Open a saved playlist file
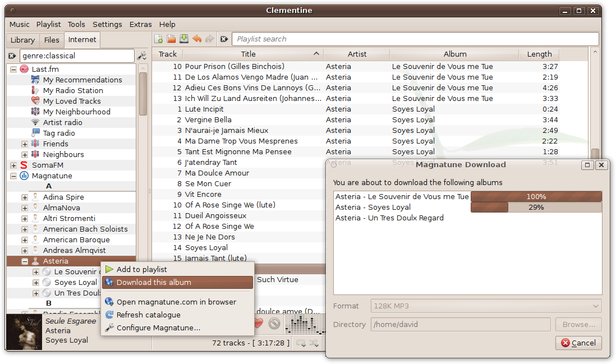 coord(171,39)
